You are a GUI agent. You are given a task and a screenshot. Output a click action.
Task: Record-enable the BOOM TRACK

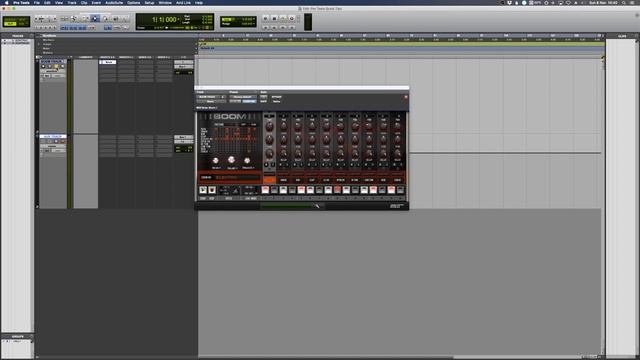[x=43, y=66]
